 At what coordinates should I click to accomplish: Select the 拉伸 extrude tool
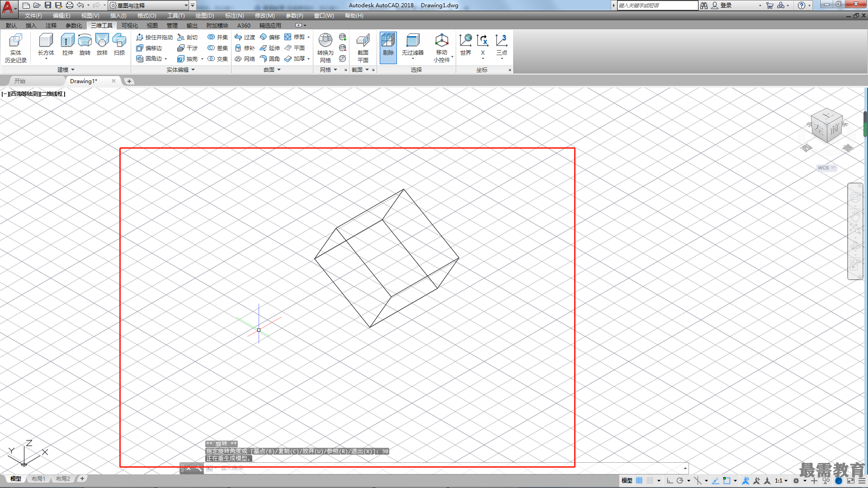coord(68,45)
